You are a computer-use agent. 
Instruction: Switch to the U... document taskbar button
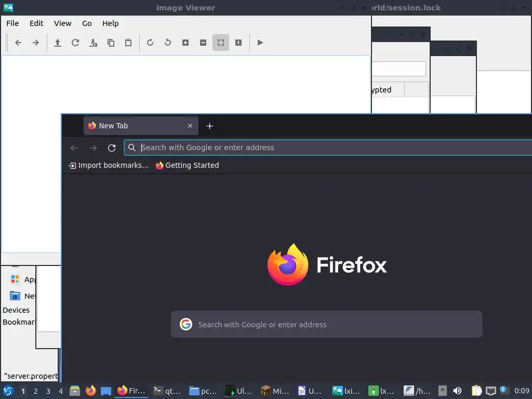(311, 391)
